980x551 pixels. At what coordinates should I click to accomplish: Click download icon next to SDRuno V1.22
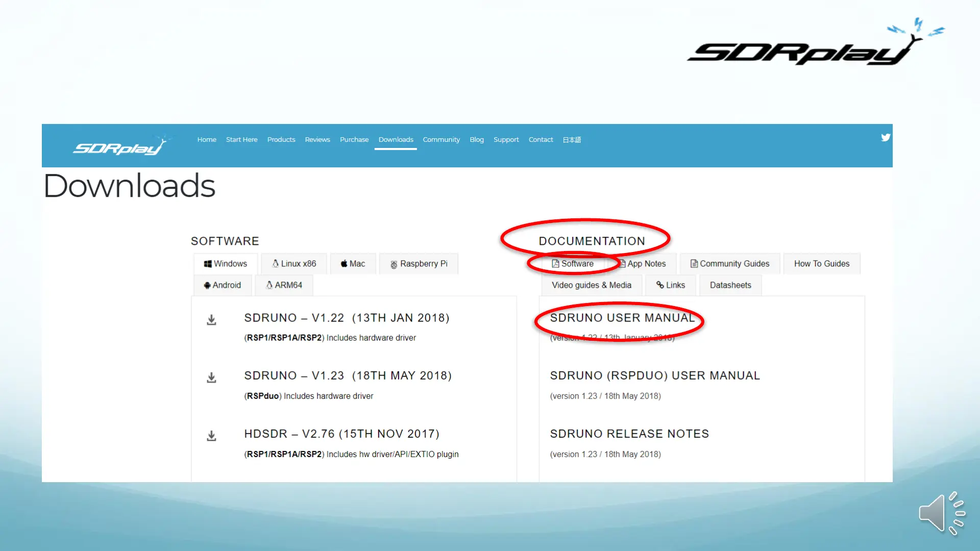[x=211, y=320]
